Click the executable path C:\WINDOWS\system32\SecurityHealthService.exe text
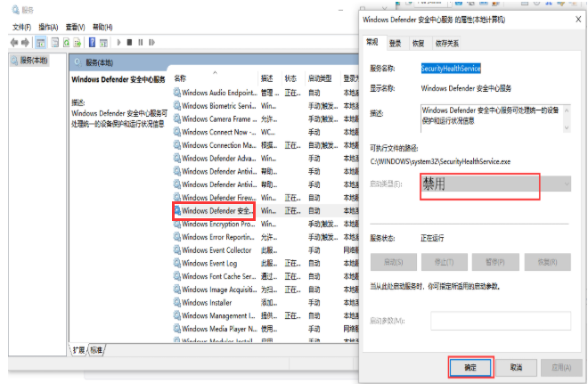Screen dimensions: 588x384 (440, 161)
